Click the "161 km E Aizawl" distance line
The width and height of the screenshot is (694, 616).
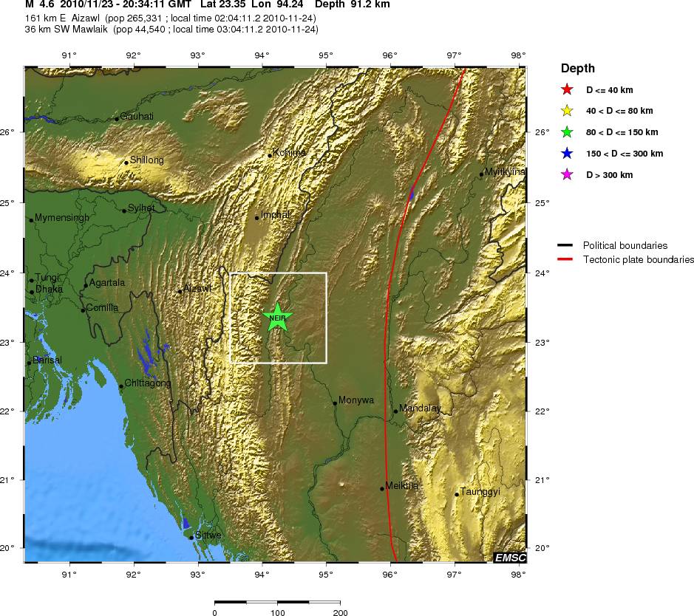pos(171,18)
